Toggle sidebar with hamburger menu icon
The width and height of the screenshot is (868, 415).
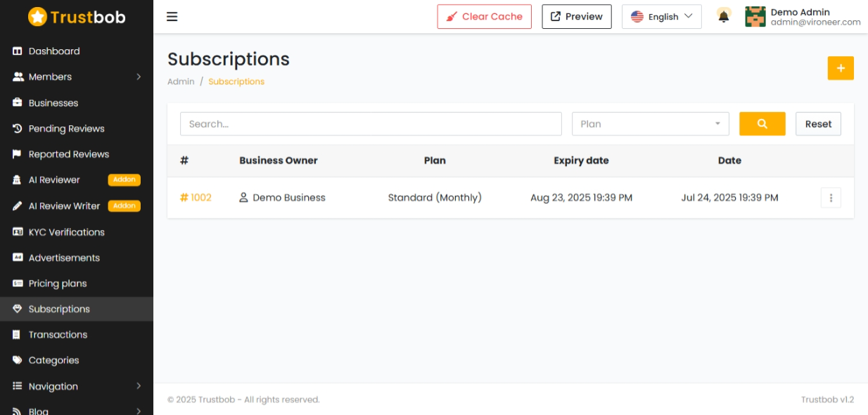pyautogui.click(x=172, y=17)
